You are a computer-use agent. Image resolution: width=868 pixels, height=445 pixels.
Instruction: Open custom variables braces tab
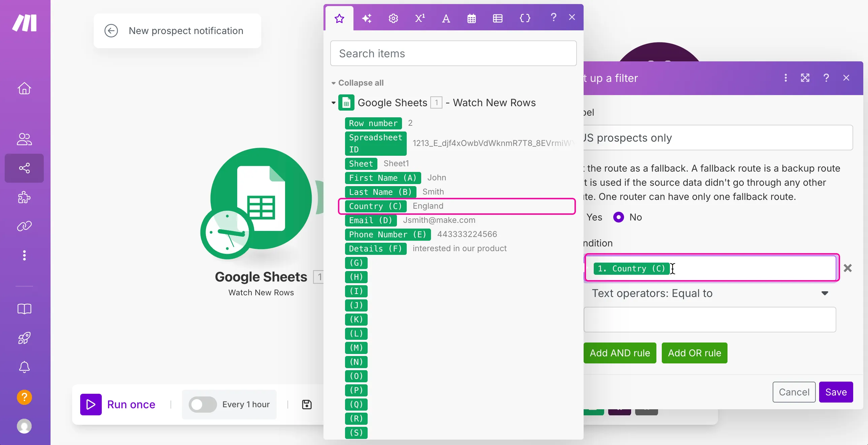(525, 18)
